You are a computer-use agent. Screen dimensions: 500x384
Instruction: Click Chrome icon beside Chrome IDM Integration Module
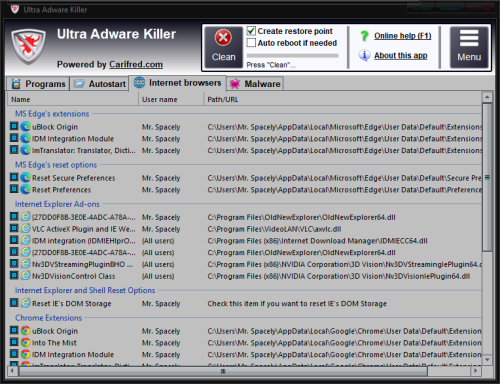(x=25, y=354)
